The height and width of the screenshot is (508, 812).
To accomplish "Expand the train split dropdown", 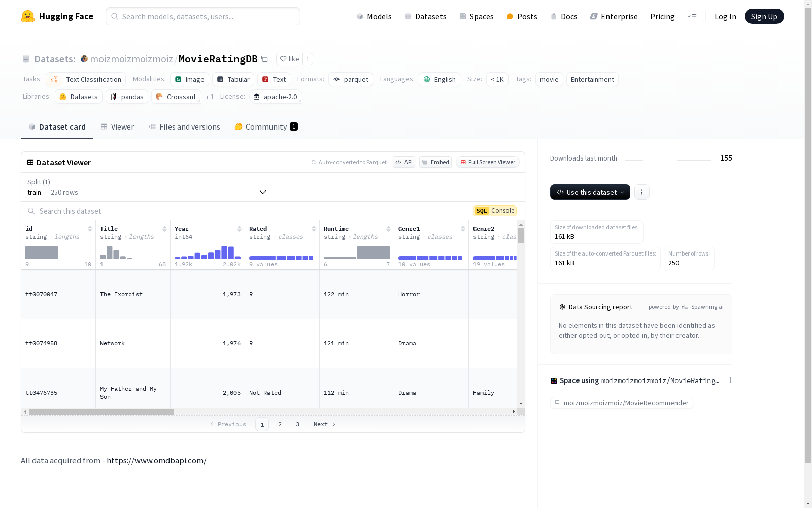I will coord(147,187).
